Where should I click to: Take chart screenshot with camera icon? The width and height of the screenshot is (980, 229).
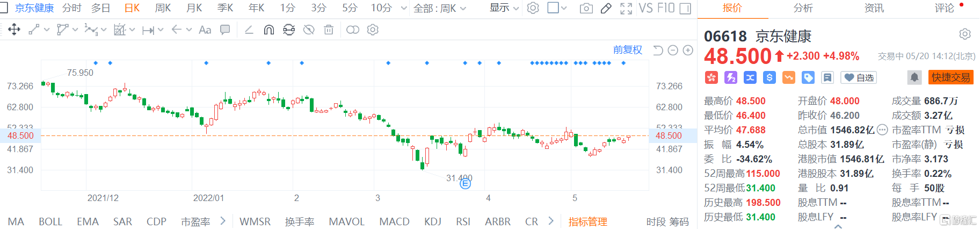pyautogui.click(x=586, y=8)
